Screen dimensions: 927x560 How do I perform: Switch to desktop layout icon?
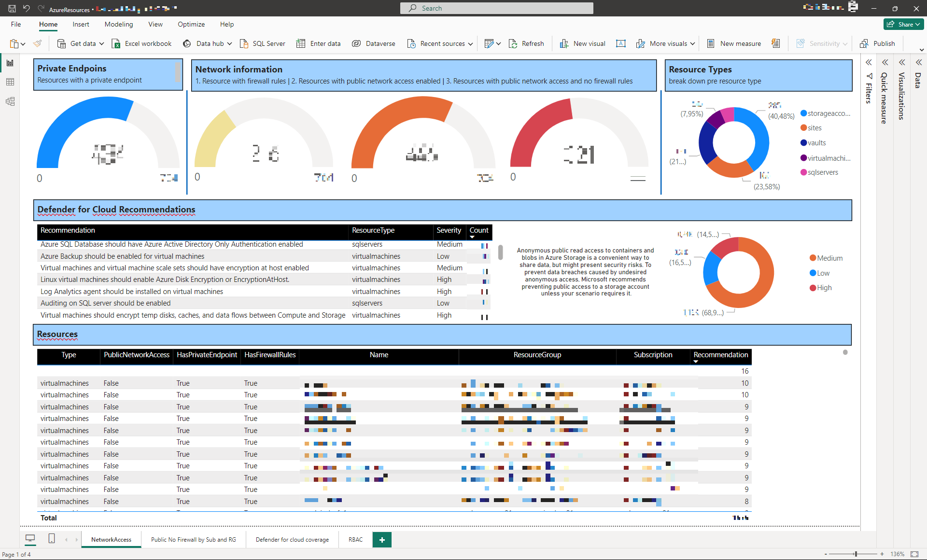(30, 539)
